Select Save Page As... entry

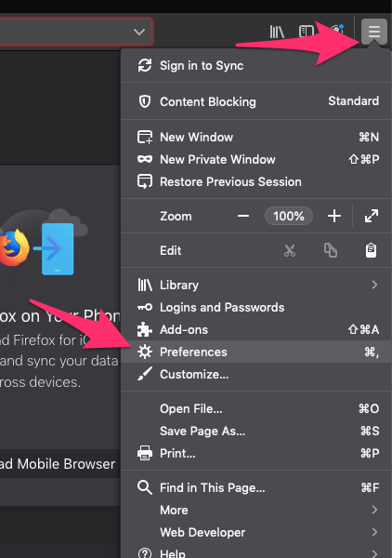[x=255, y=431]
